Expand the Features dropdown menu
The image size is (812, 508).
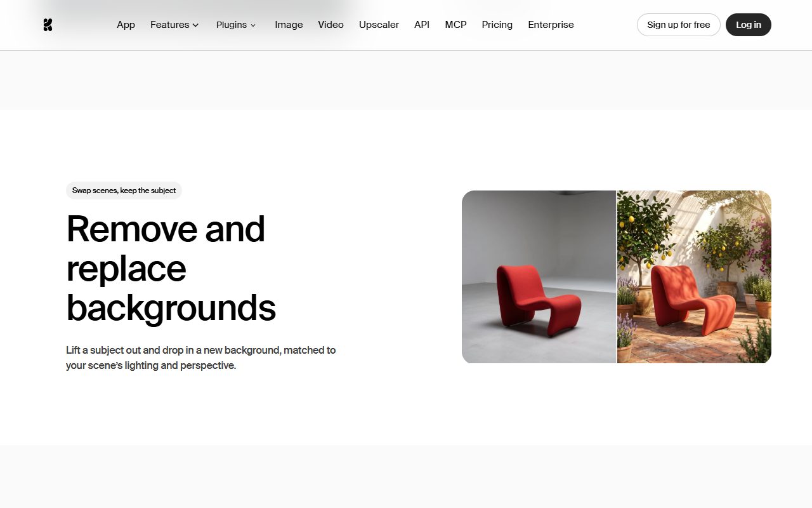pyautogui.click(x=174, y=25)
